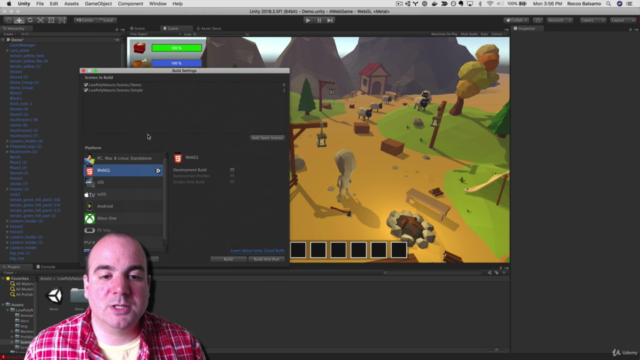The height and width of the screenshot is (360, 640).
Task: Open the Layers dropdown
Action: (593, 20)
